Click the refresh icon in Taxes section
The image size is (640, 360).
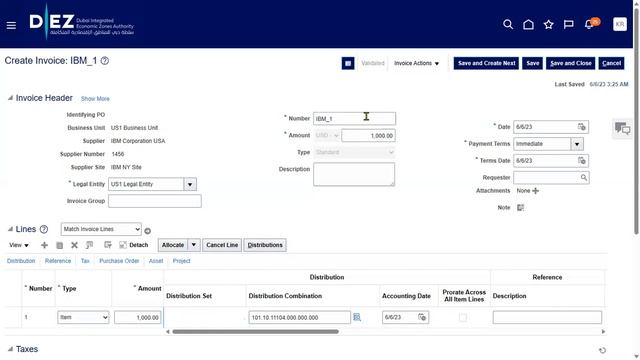(602, 350)
